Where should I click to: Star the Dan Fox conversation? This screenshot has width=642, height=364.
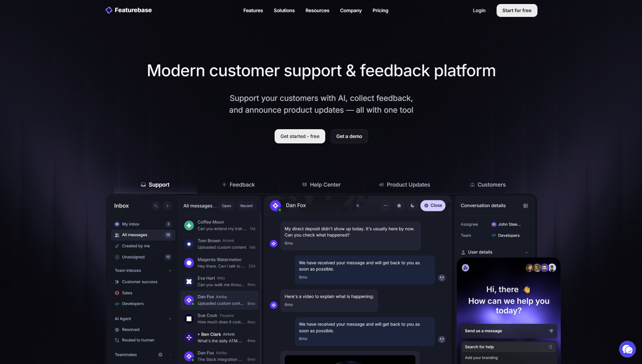tap(399, 205)
